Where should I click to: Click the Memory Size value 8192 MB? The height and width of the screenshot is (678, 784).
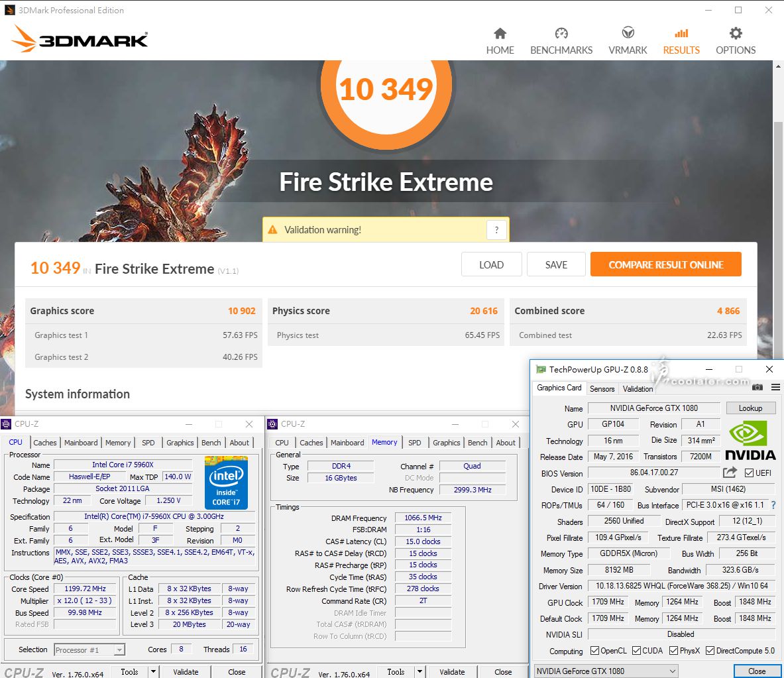619,569
